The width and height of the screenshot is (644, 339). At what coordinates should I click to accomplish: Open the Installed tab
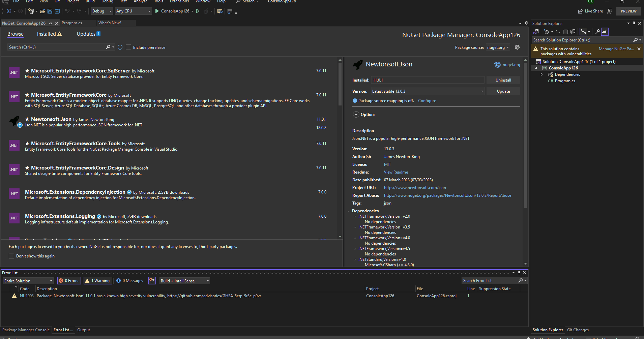[x=49, y=34]
